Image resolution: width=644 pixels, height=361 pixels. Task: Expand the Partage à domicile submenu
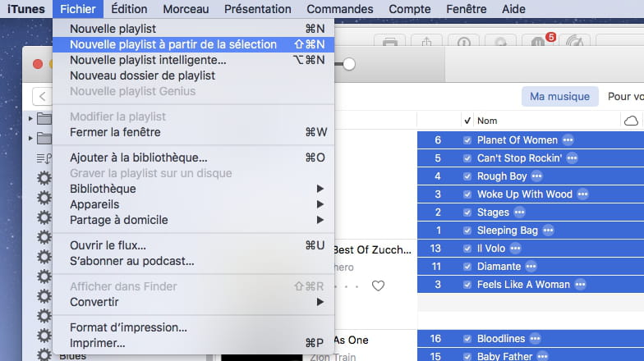click(x=194, y=220)
